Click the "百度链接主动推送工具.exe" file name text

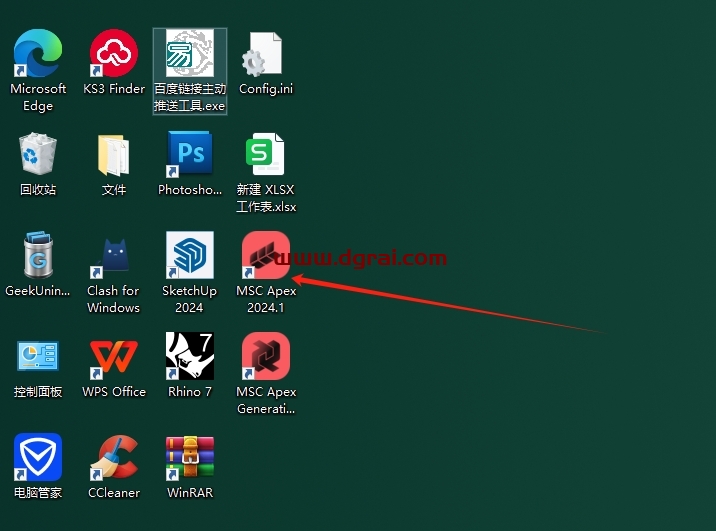pos(190,97)
